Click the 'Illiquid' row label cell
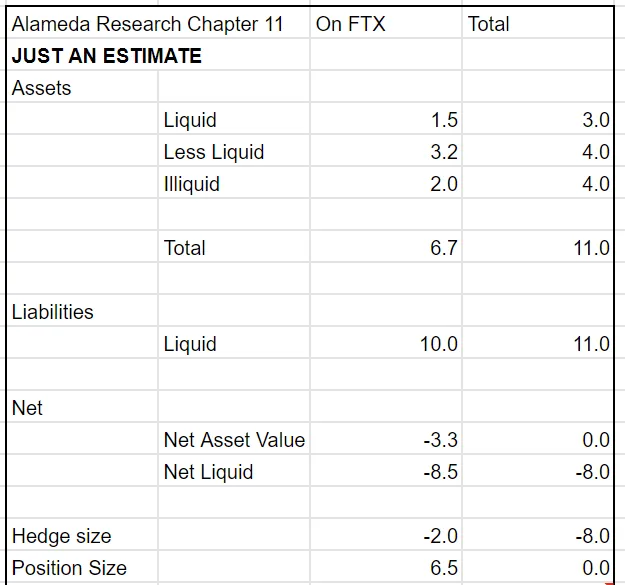 192,184
